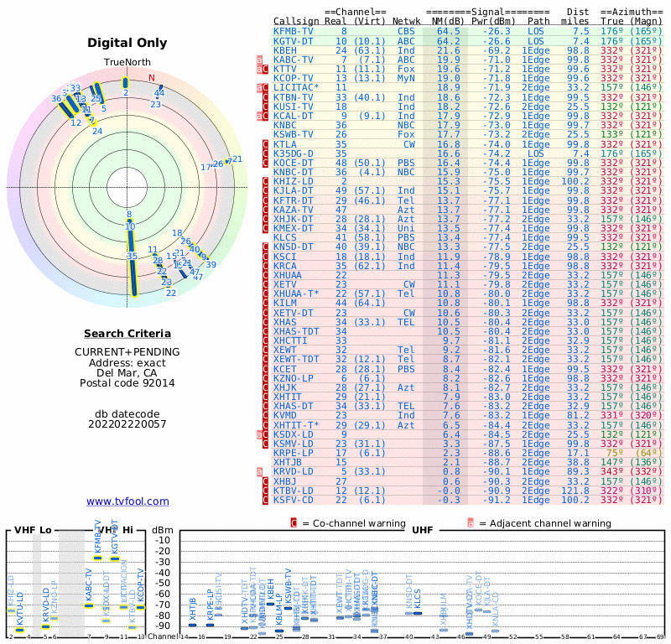Click the KMEX-DT callsign in the table
Viewport: 671px width, 644px height.
294,228
